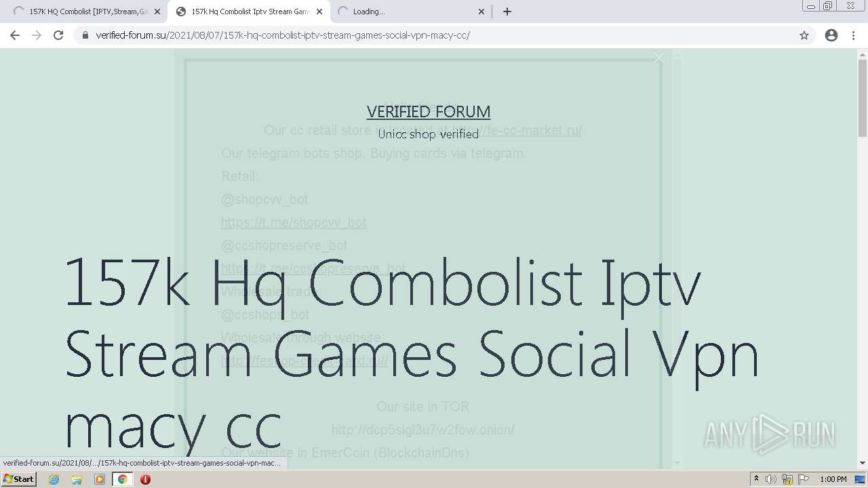Open the dcp5slgi3u7w2fow.onion link
The height and width of the screenshot is (488, 868).
coord(423,430)
